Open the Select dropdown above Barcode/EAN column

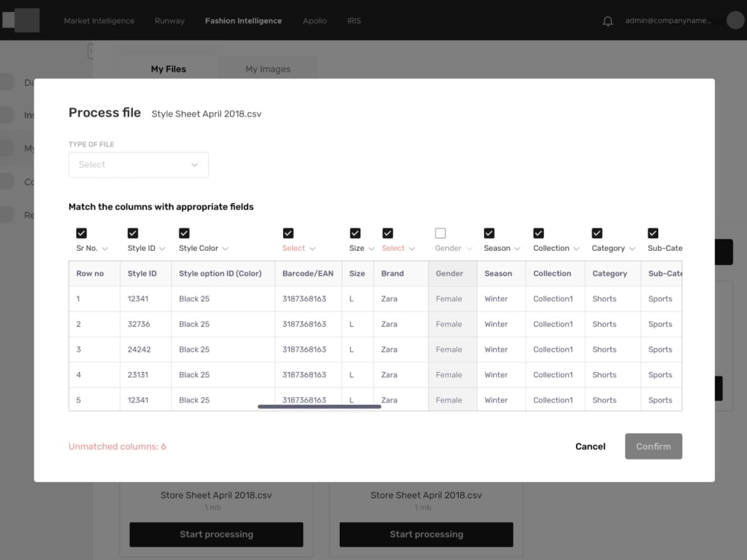297,248
